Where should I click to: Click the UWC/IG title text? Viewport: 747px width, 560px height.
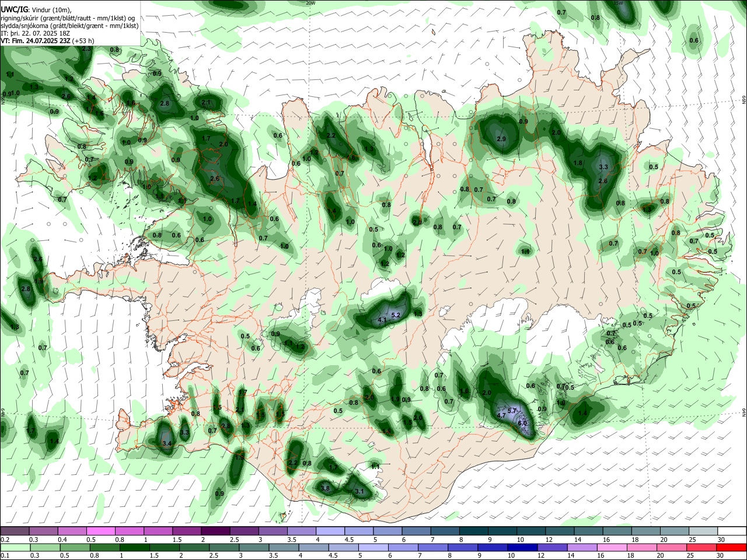point(14,9)
